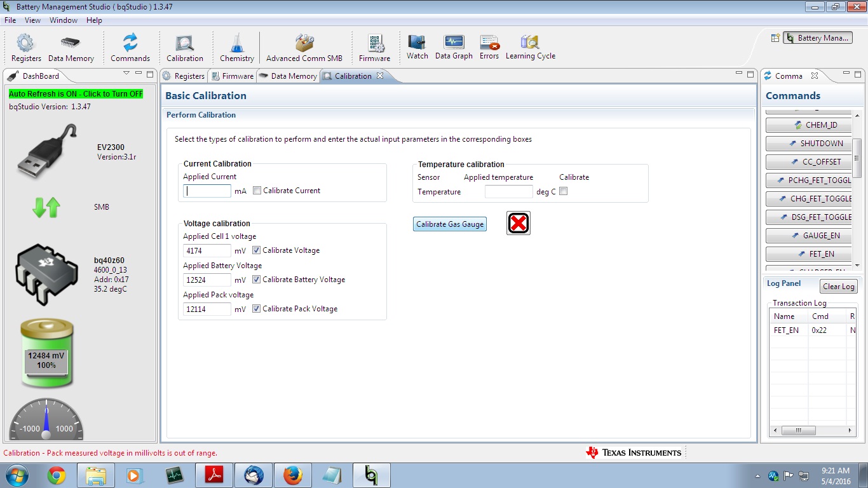Open Firefox from the taskbar
Viewport: 868px width, 488px height.
tap(292, 475)
